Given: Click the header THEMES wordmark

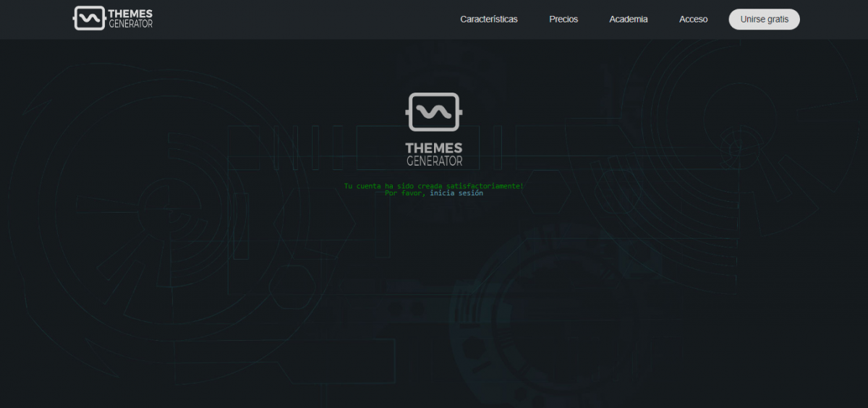Looking at the screenshot, I should click(130, 14).
